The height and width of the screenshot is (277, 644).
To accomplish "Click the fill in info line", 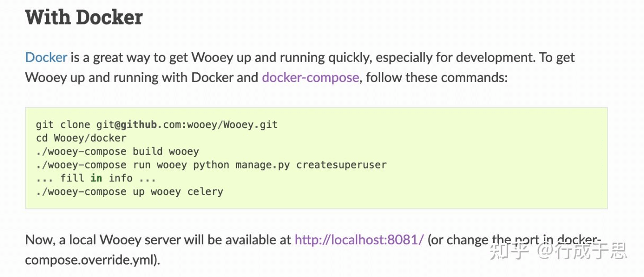I will pyautogui.click(x=96, y=178).
